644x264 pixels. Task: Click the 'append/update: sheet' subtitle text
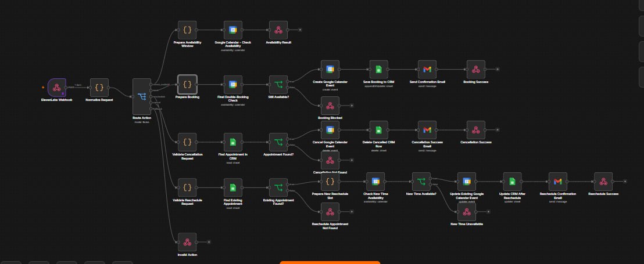tap(379, 86)
